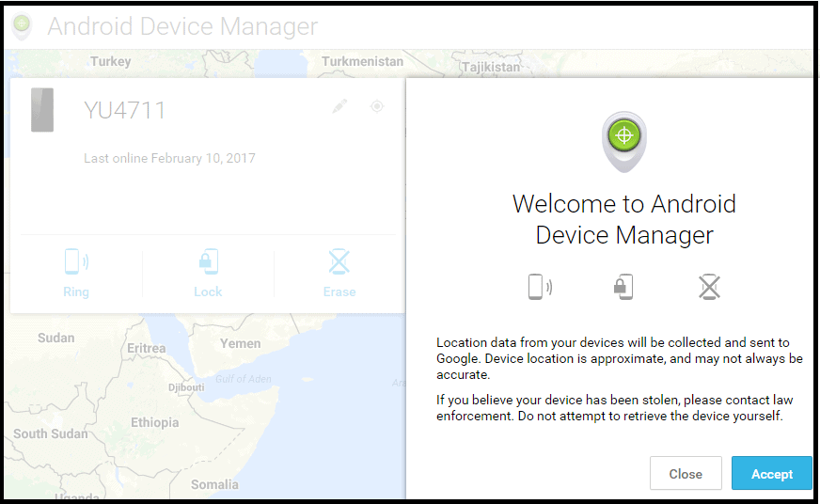Click the 'Djibouti' label on the map
The width and height of the screenshot is (820, 504).
point(186,387)
